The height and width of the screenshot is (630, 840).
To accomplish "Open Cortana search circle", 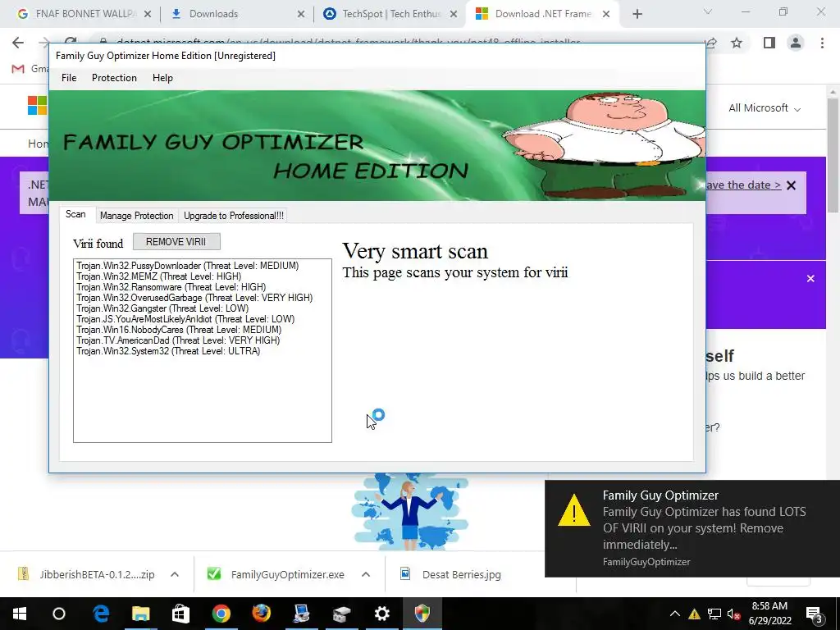I will tap(59, 614).
